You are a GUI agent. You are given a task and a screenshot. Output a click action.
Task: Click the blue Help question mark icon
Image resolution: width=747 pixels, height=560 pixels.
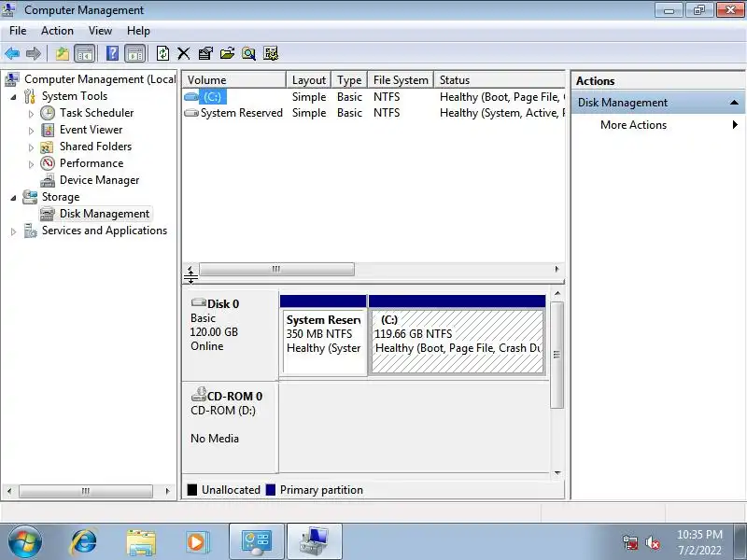tap(112, 53)
